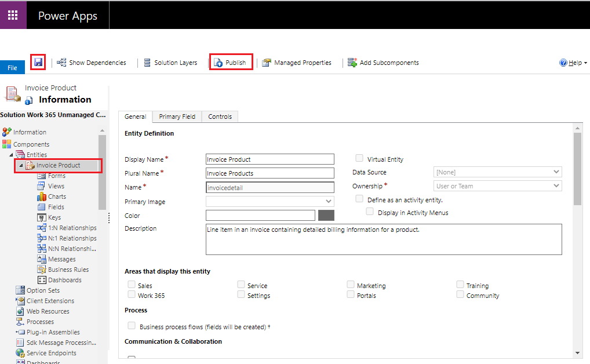The image size is (590, 364).
Task: Click the Power Apps title link
Action: 68,16
